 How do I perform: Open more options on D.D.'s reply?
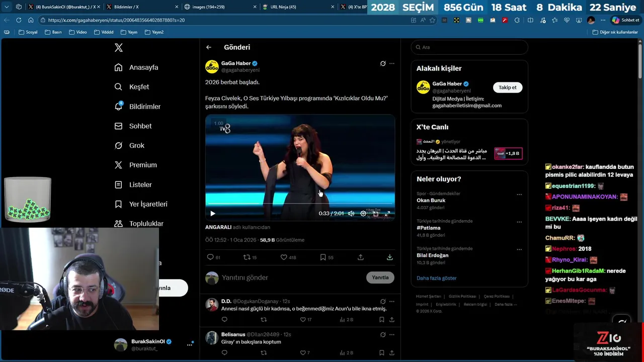[x=392, y=302]
